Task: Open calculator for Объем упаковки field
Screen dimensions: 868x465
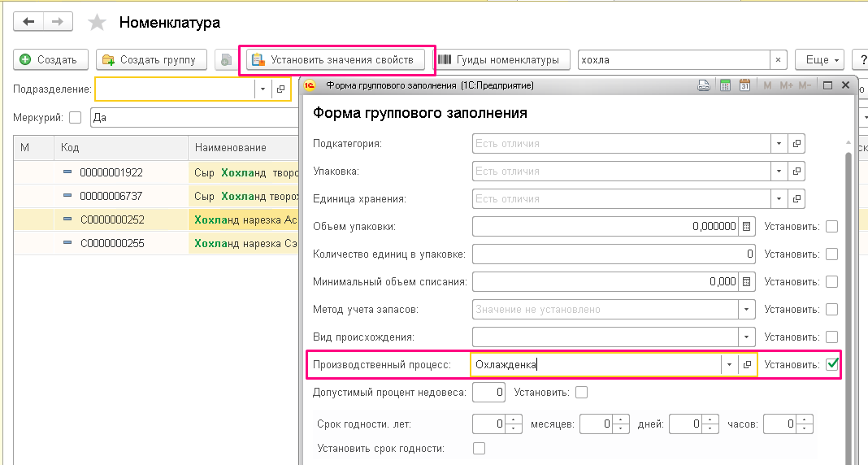Action: pos(747,227)
